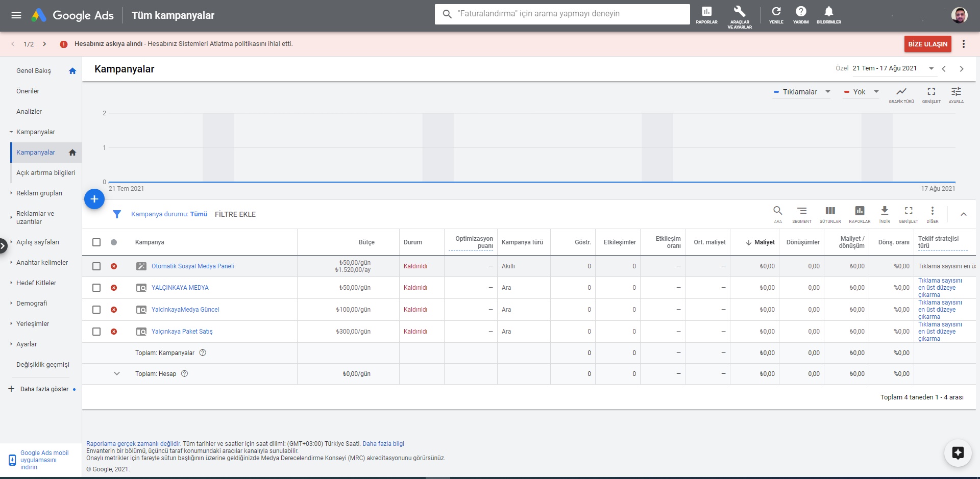Collapse the Kampanyalar section in sidebar
Viewport: 980px width, 479px height.
[x=11, y=132]
